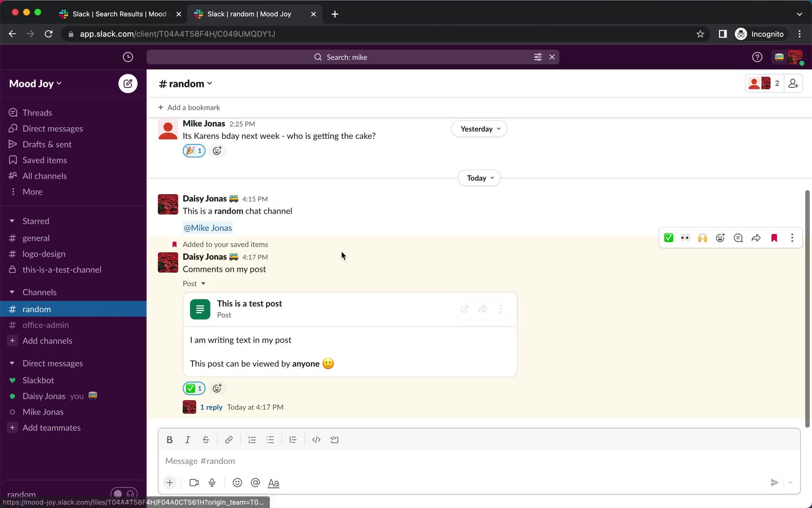This screenshot has width=812, height=508.
Task: Click the bold formatting icon
Action: [169, 439]
